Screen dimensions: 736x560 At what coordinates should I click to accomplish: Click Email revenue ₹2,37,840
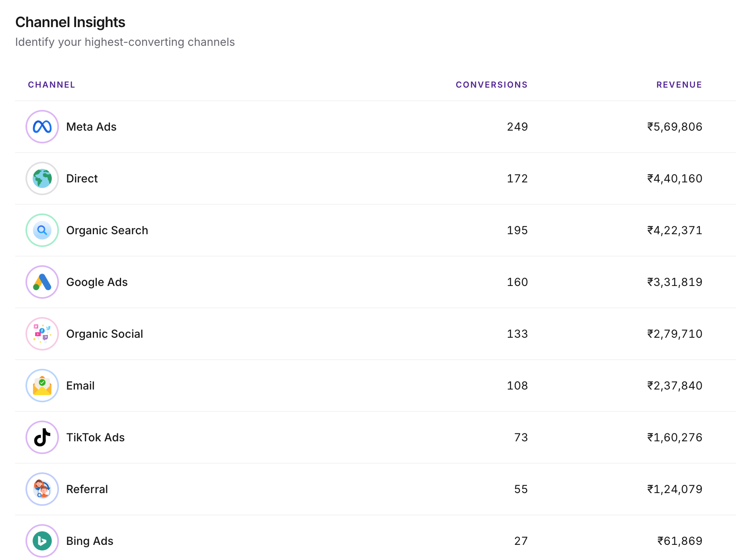pos(675,386)
